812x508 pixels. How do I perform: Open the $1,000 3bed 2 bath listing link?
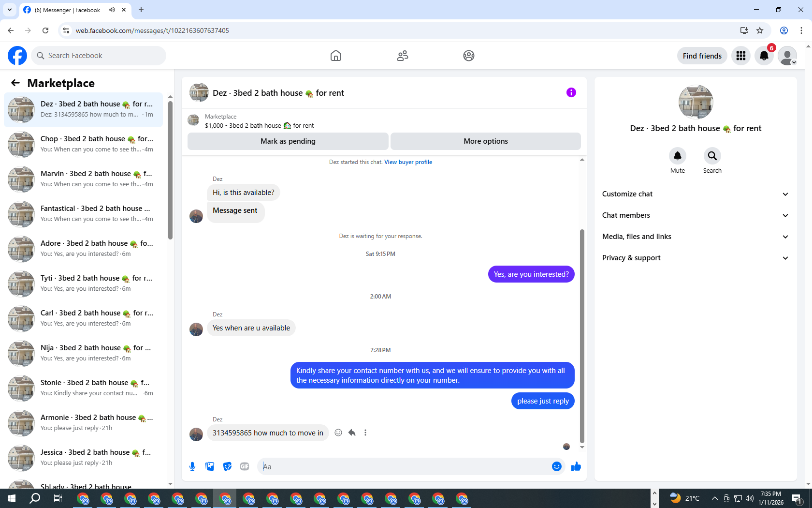tap(259, 126)
